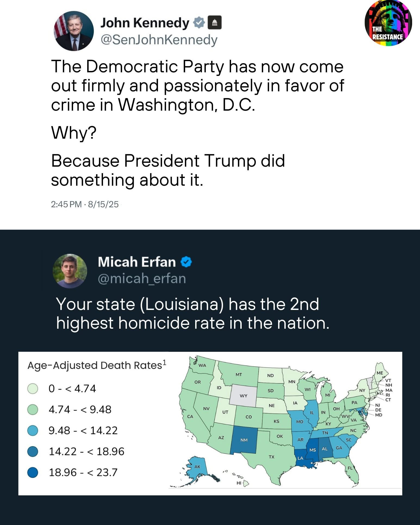Select the 0 - < 4.74 legend swatch
This screenshot has width=420, height=525.
pos(33,389)
